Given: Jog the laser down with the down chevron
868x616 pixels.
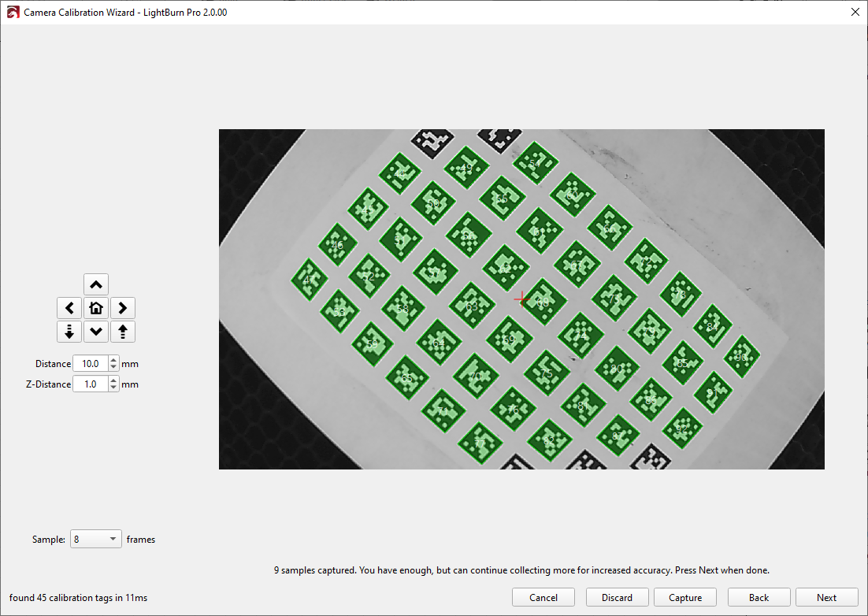Looking at the screenshot, I should tap(95, 332).
